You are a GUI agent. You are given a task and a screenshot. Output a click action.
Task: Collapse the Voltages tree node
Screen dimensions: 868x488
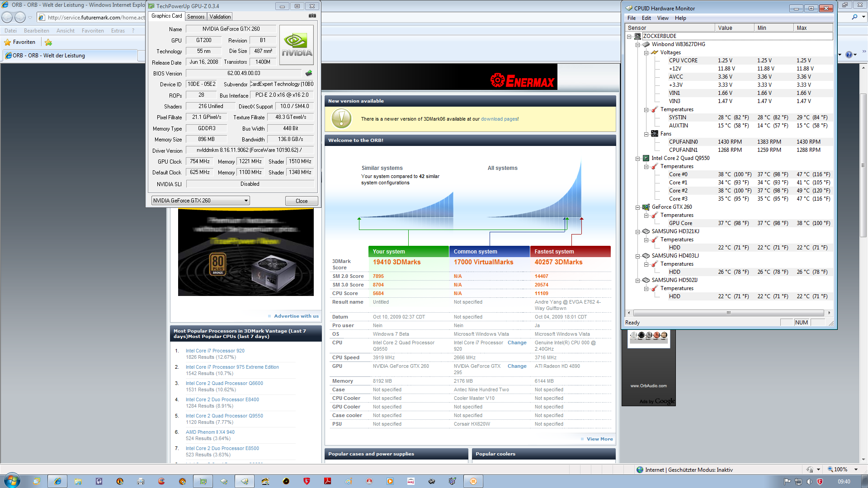(646, 53)
